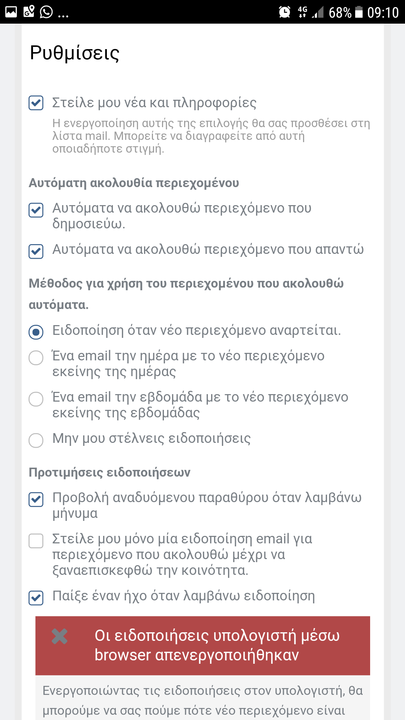
Task: Choose 'Ένα email την εβδομάδα' radio option
Action: pos(36,399)
